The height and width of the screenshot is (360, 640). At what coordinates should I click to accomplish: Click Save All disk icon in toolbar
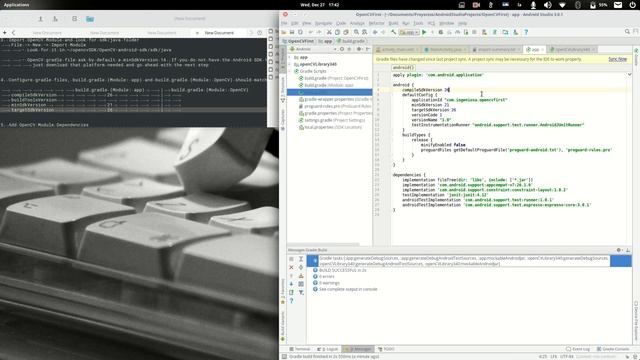coord(292,32)
